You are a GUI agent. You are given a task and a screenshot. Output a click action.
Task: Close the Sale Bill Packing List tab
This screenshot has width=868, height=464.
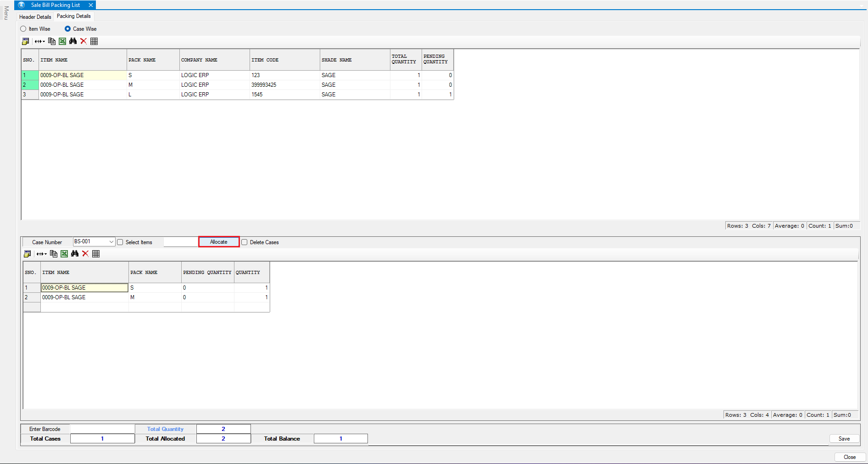point(91,5)
